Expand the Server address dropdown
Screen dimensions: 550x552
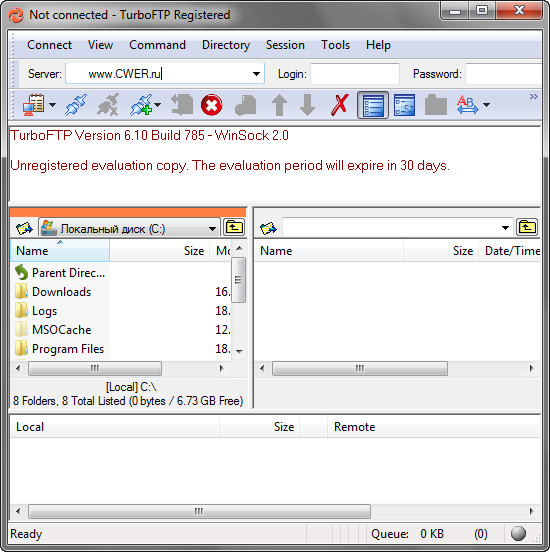coord(256,74)
